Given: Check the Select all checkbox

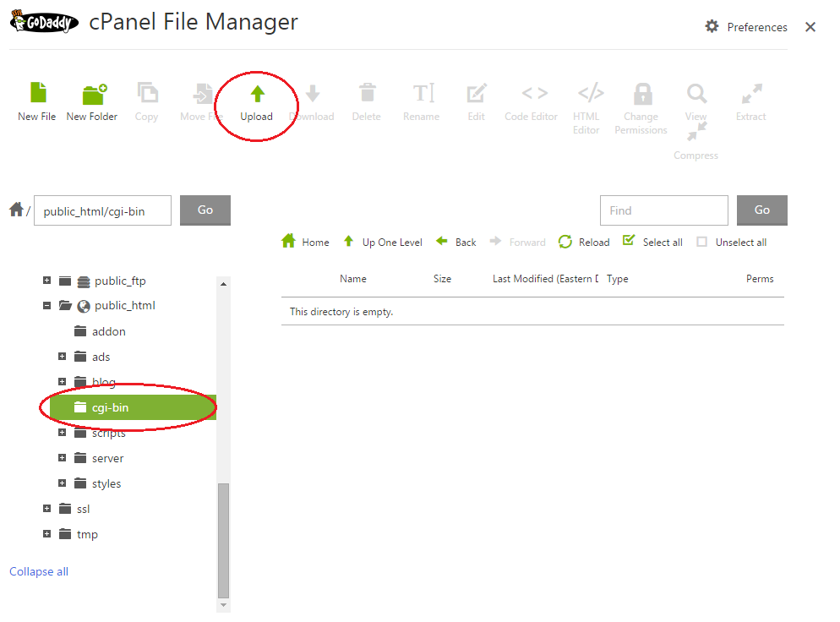Looking at the screenshot, I should point(628,241).
